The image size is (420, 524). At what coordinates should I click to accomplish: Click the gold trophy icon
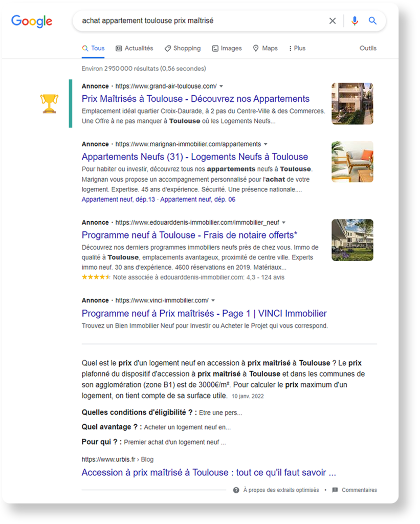pyautogui.click(x=49, y=104)
